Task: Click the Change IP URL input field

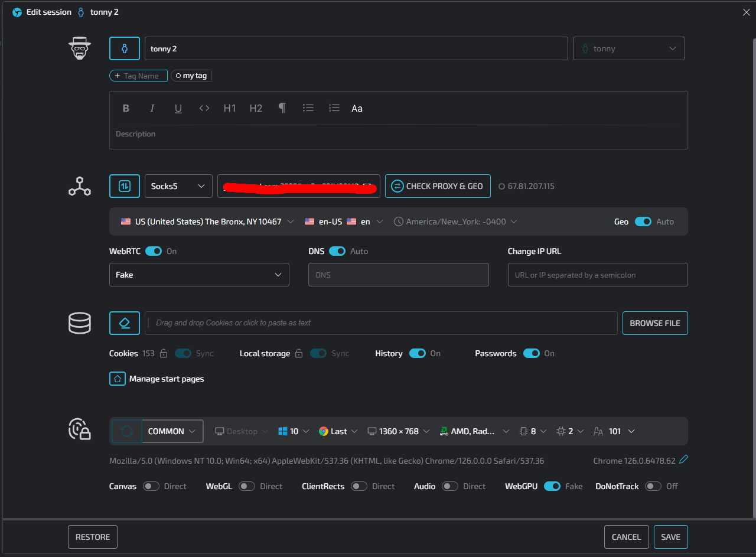Action: click(x=597, y=275)
